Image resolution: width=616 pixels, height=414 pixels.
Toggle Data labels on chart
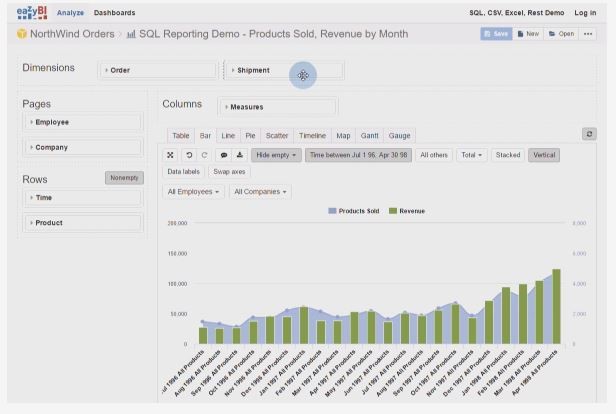click(x=183, y=172)
